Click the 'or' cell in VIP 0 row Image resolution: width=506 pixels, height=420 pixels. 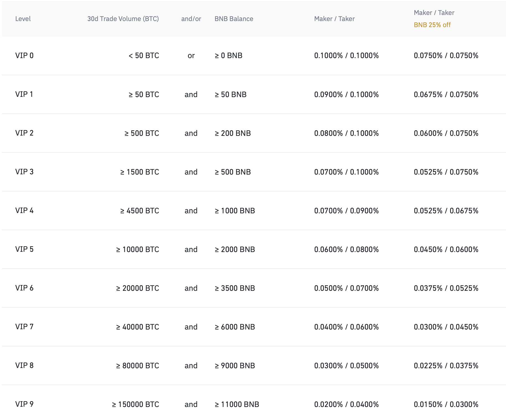click(x=191, y=56)
